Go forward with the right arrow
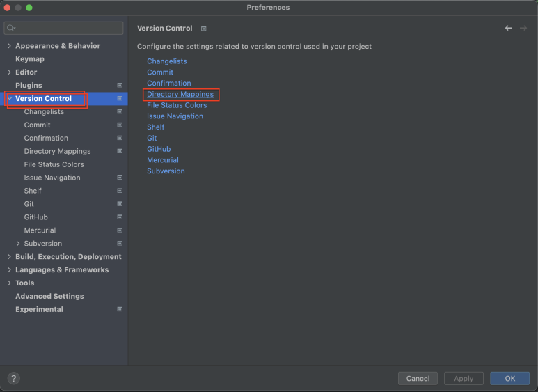This screenshot has width=538, height=392. click(523, 28)
